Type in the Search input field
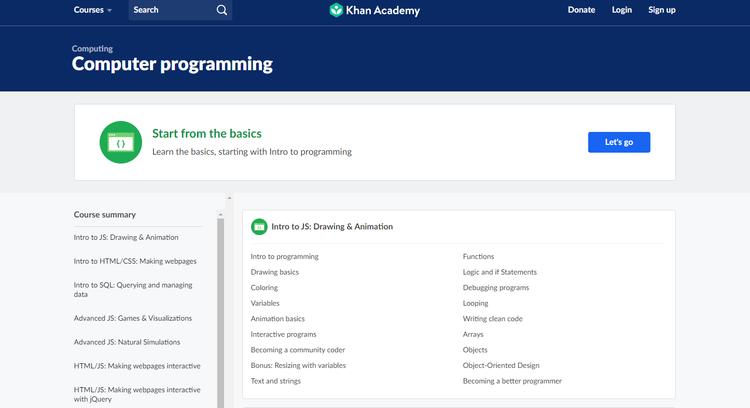The width and height of the screenshot is (750, 408). 170,10
